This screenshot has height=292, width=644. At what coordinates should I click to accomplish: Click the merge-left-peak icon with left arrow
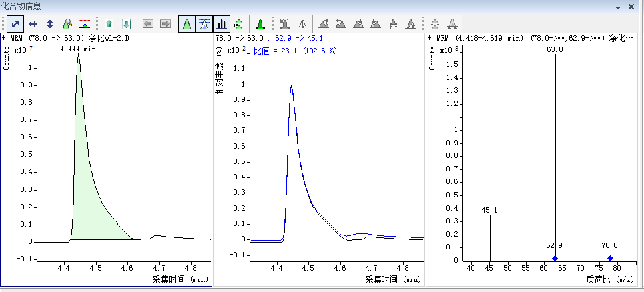click(x=340, y=24)
